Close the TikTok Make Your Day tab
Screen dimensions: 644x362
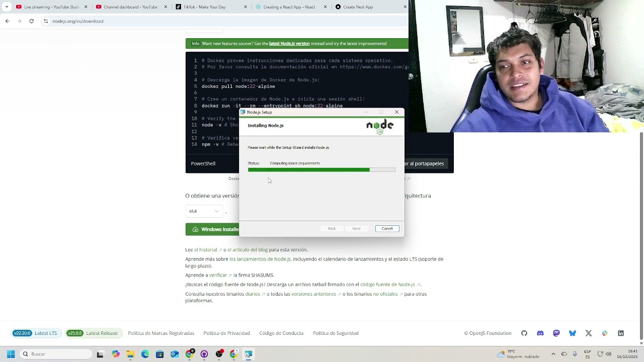coord(246,7)
